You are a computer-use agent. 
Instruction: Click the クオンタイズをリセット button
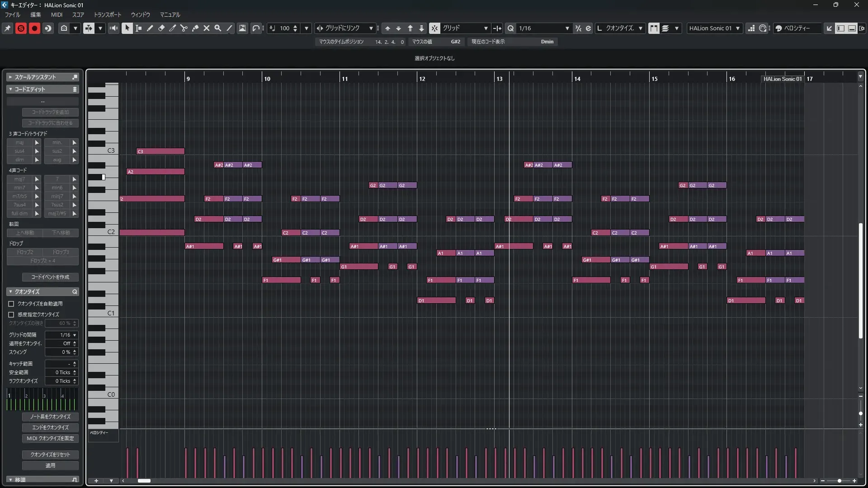click(50, 455)
